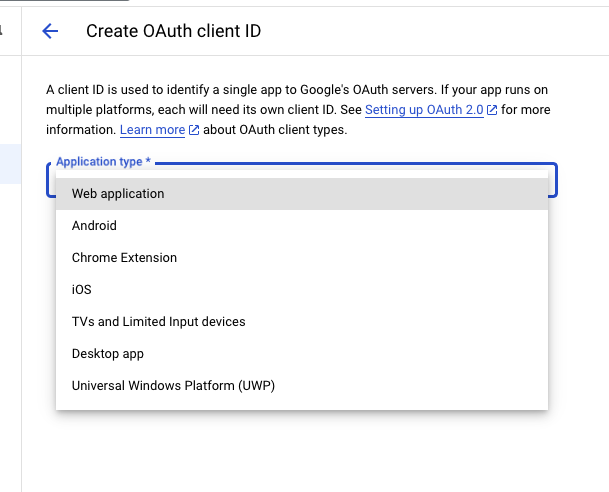Click the Create OAuth client ID heading
The width and height of the screenshot is (609, 492).
tap(174, 31)
